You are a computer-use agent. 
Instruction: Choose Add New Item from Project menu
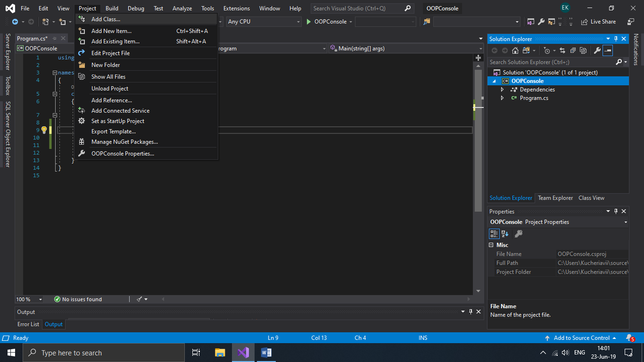[146, 31]
